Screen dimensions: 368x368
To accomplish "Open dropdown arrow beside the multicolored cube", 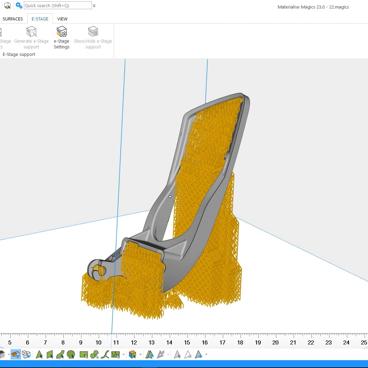I will point(140,355).
